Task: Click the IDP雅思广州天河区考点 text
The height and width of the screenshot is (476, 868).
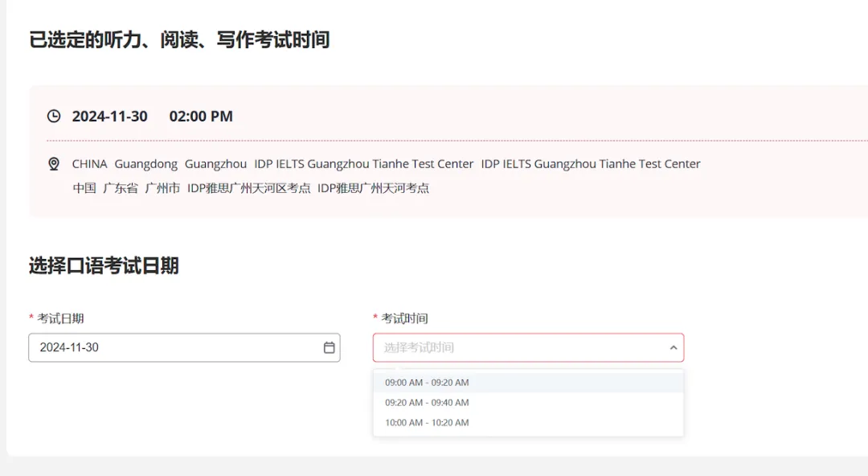Action: [248, 188]
